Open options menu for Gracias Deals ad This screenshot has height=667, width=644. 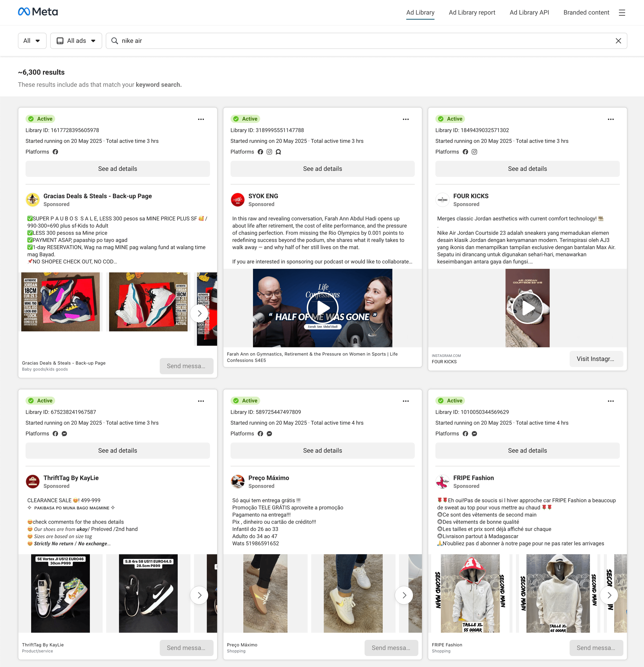point(201,119)
